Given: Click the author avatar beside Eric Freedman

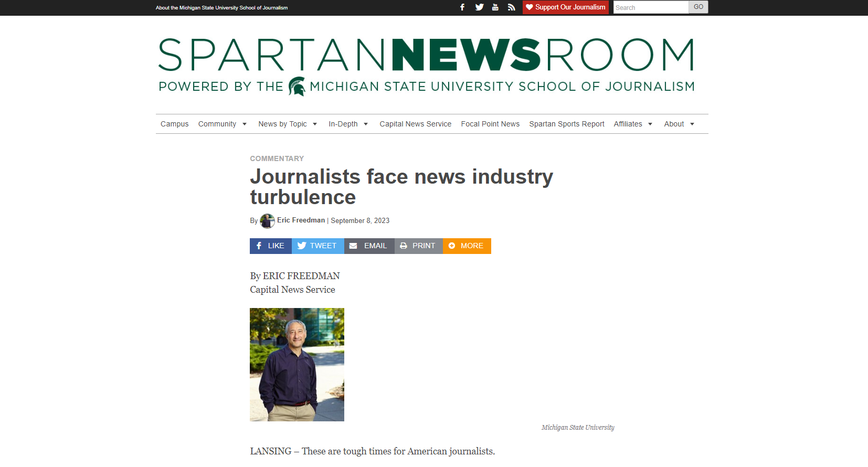Looking at the screenshot, I should 267,221.
